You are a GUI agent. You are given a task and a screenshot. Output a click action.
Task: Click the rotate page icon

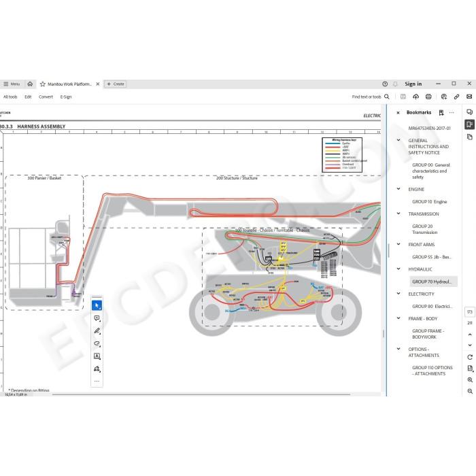pyautogui.click(x=470, y=357)
